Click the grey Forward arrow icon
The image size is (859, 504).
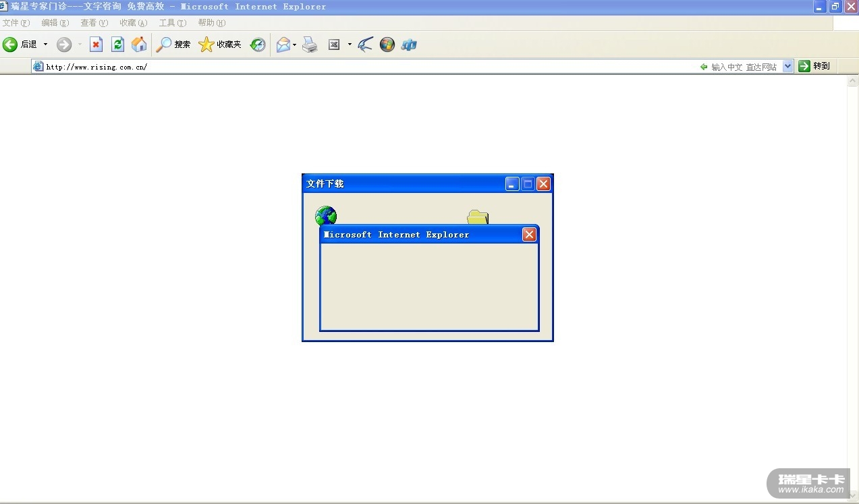64,45
